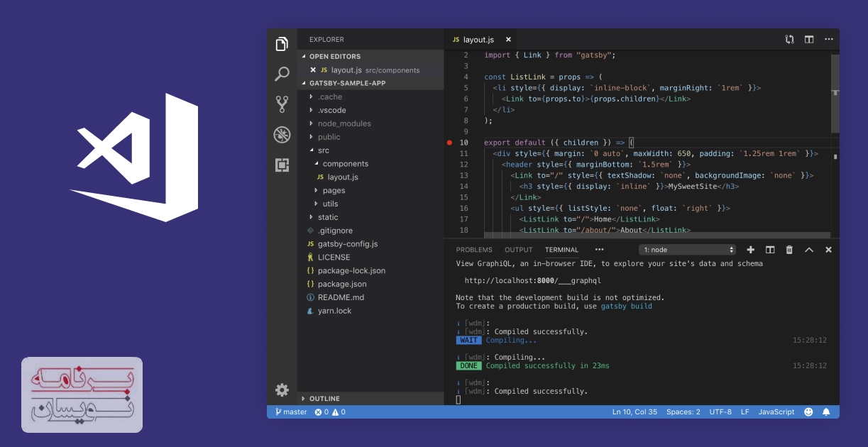
Task: Click the 'MySweetSite' text on line 14
Action: tap(691, 187)
